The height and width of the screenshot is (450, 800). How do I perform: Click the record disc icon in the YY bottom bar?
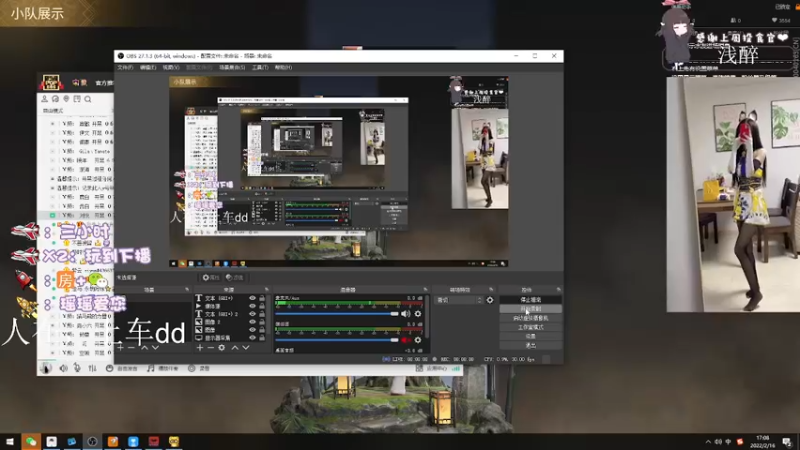191,368
